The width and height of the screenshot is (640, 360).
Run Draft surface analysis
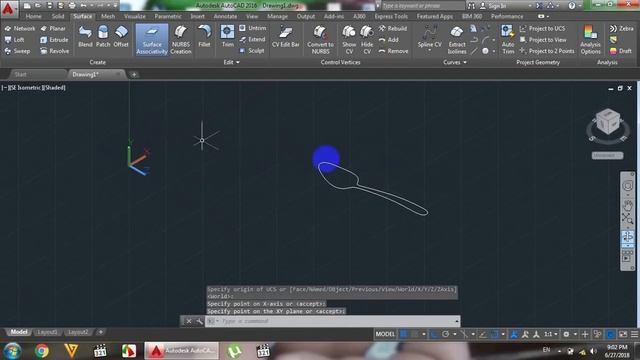point(620,51)
